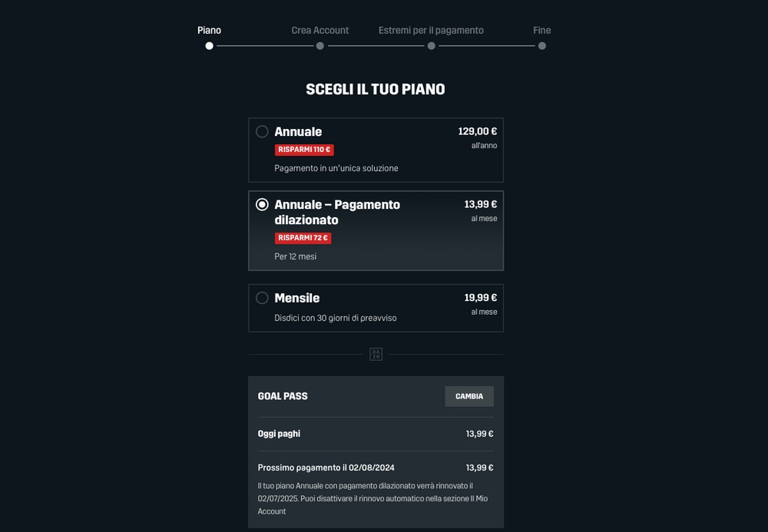Click the payment details progress dot
This screenshot has height=532, width=768.
pos(432,46)
